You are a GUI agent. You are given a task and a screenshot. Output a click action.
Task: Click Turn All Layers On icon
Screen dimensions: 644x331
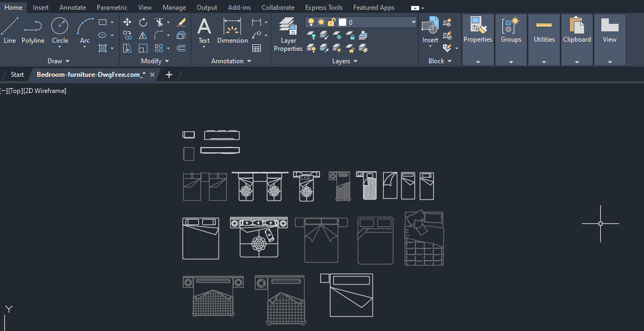(x=311, y=48)
